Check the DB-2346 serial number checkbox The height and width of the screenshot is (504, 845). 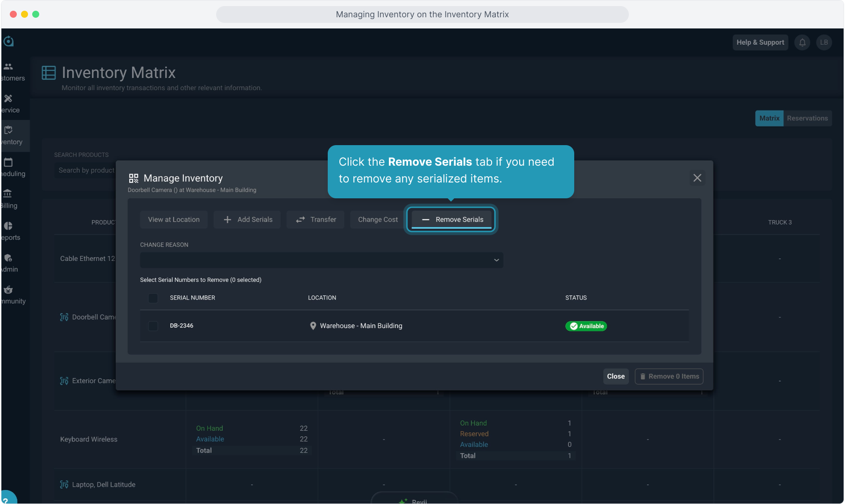point(153,326)
